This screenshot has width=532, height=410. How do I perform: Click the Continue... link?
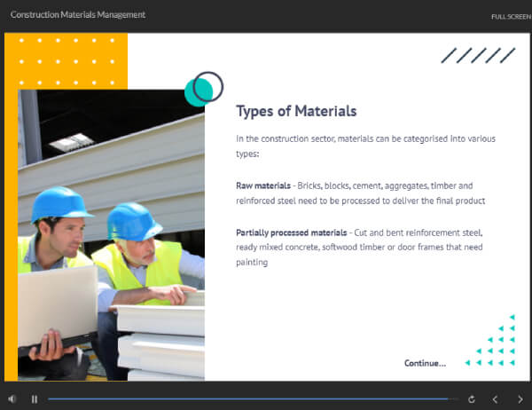click(425, 363)
